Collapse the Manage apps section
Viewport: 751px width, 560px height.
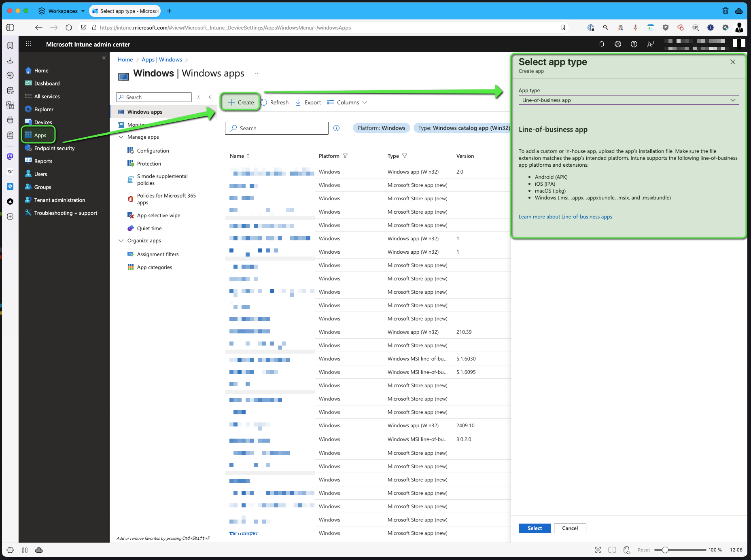(121, 137)
